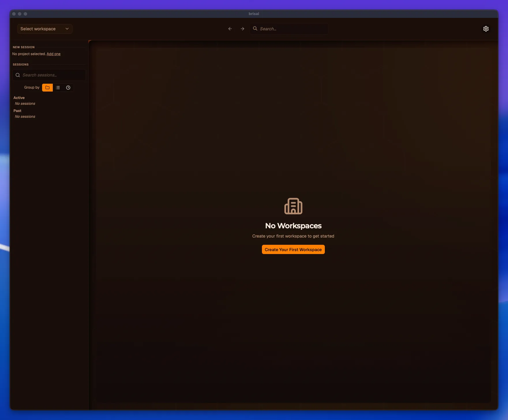
Task: Go forward with the right arrow
Action: pos(242,29)
